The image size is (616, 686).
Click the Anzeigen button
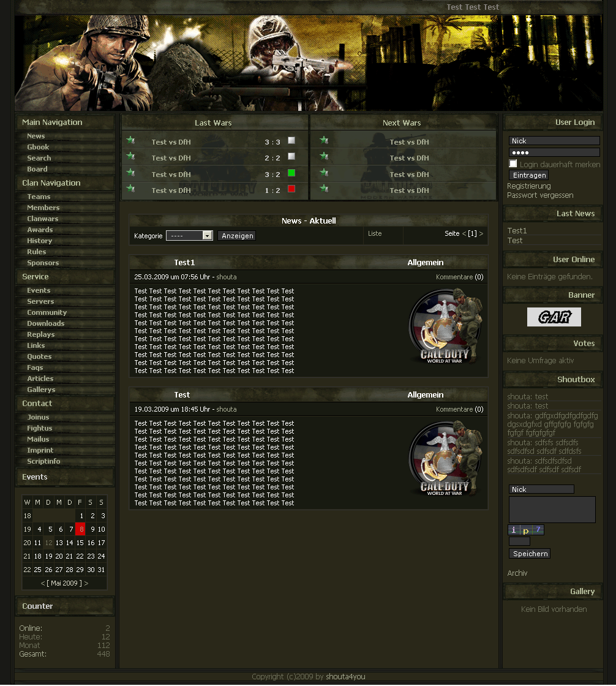tap(237, 236)
